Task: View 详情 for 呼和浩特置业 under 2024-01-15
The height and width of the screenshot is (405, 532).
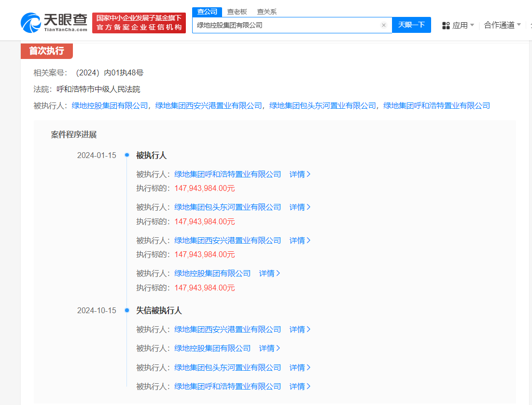Action: [x=300, y=174]
